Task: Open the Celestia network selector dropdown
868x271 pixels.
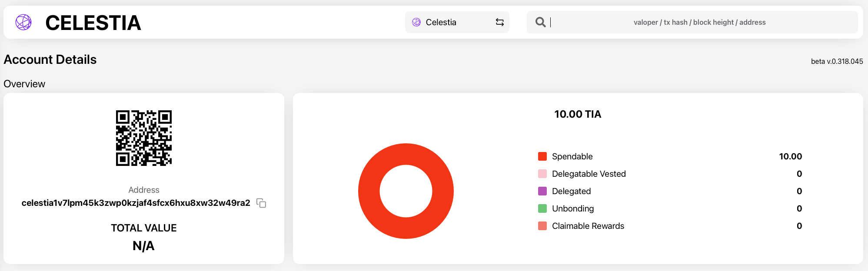Action: click(x=456, y=22)
